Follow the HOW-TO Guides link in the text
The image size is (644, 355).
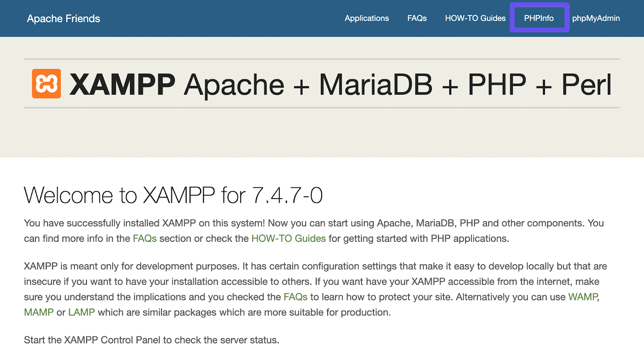tap(288, 238)
